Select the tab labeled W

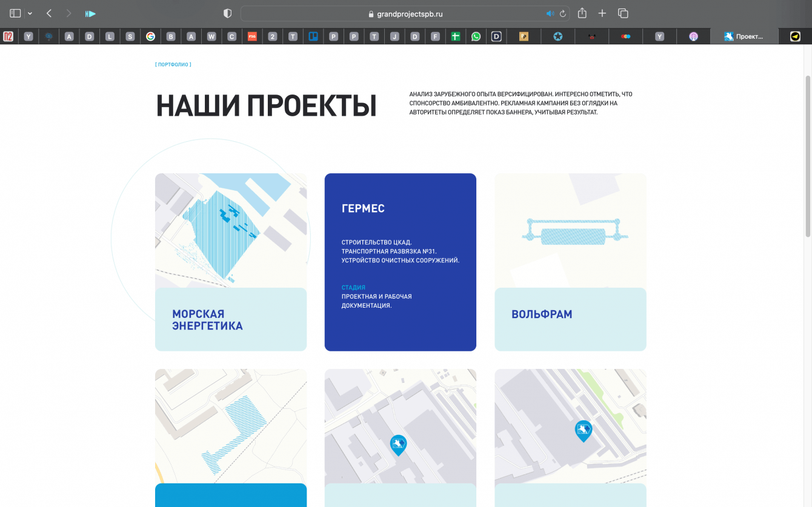pyautogui.click(x=211, y=36)
